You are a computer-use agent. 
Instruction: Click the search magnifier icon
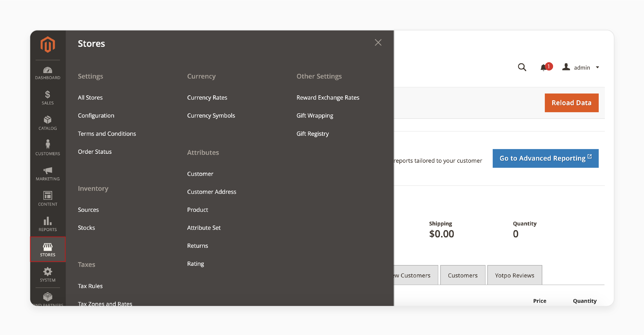(522, 67)
